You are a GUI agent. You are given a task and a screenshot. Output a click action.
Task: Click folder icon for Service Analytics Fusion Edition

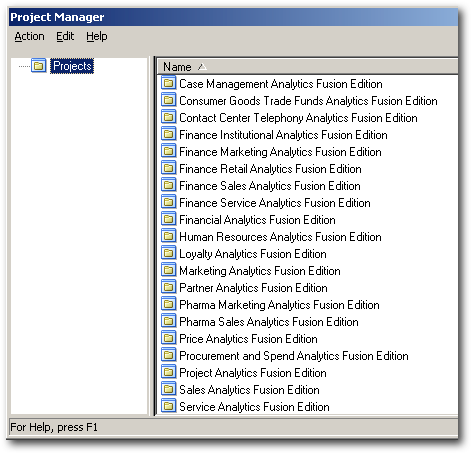[x=168, y=406]
